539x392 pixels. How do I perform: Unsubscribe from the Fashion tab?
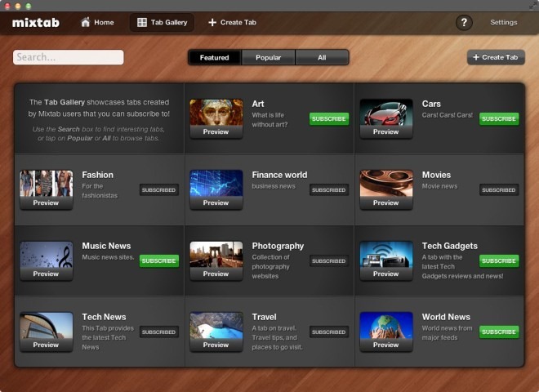159,189
